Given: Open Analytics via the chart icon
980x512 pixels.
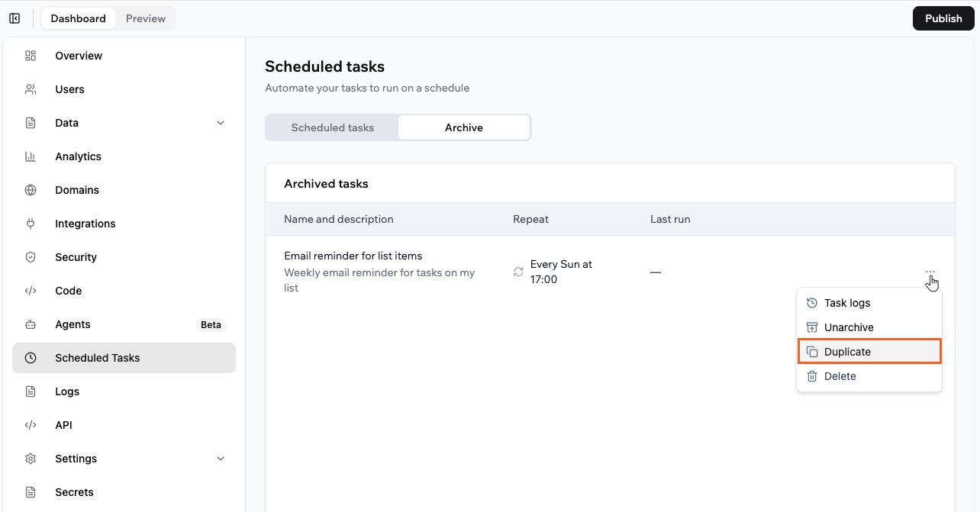Looking at the screenshot, I should [x=31, y=156].
